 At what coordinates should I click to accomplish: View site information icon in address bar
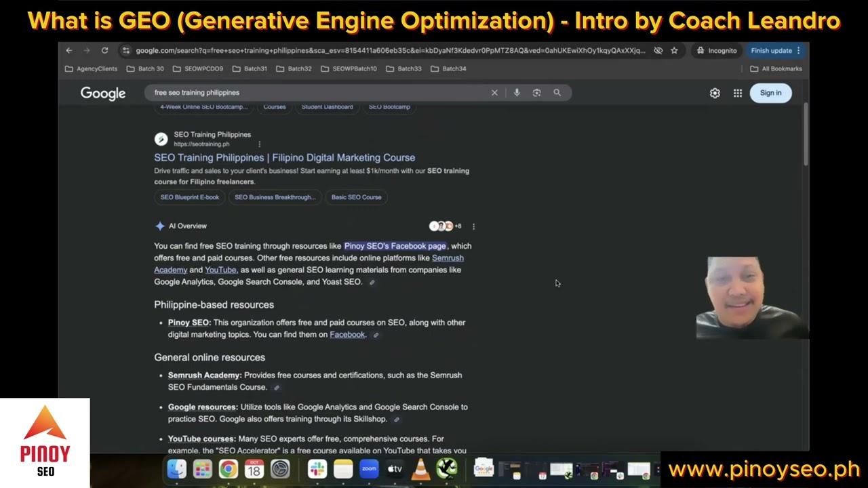[x=125, y=50]
